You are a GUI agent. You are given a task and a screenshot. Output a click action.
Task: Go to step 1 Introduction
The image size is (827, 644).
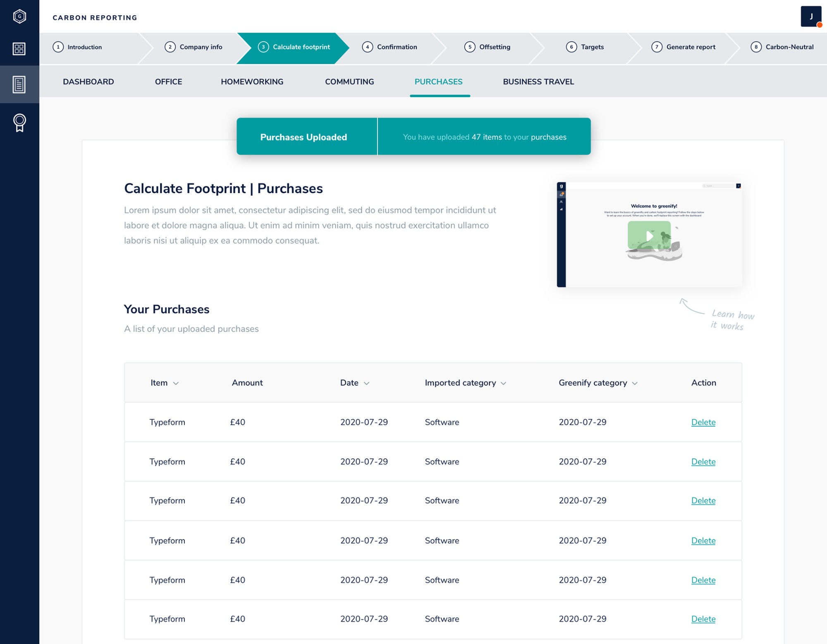(77, 47)
